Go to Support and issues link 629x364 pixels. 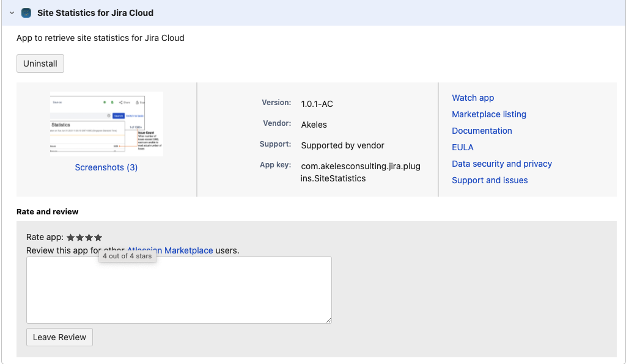(490, 180)
